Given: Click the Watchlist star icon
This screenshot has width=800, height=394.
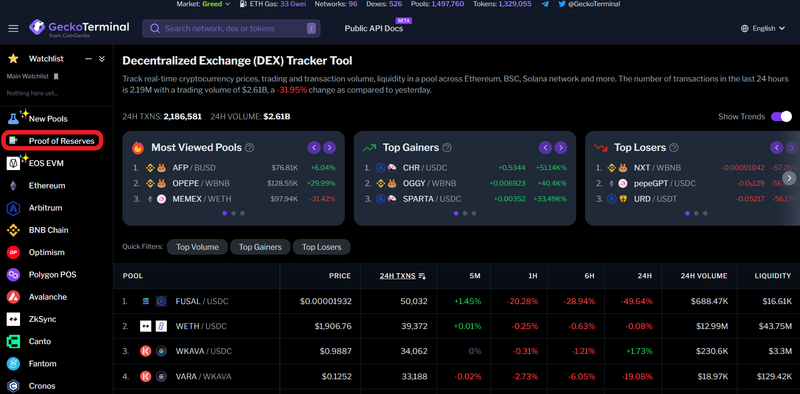Looking at the screenshot, I should point(13,59).
